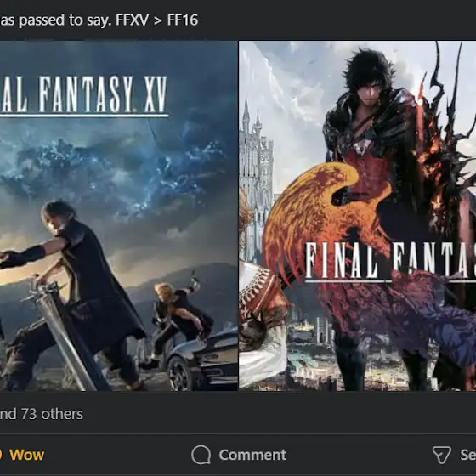Click the 'FINAL FANTASY XV' title logo
Image resolution: width=476 pixels, height=476 pixels.
pyautogui.click(x=84, y=95)
